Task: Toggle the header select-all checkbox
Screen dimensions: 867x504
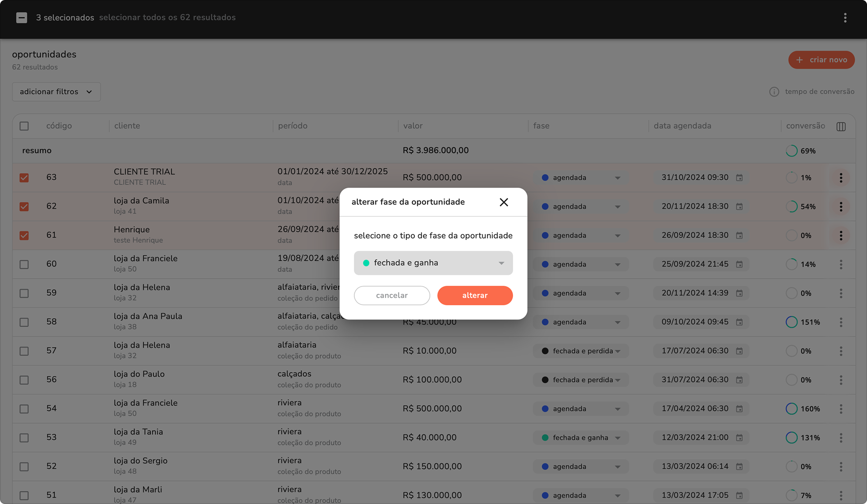Action: coord(24,126)
